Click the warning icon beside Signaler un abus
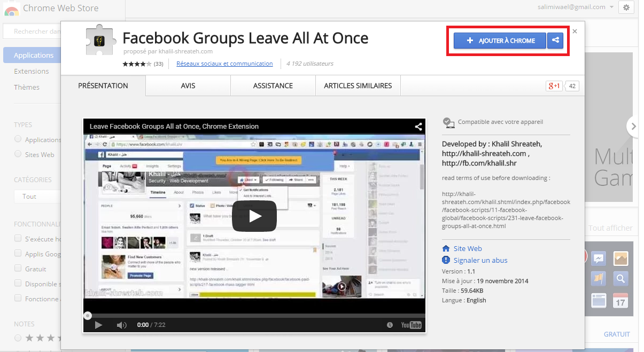The height and width of the screenshot is (352, 644). 446,260
